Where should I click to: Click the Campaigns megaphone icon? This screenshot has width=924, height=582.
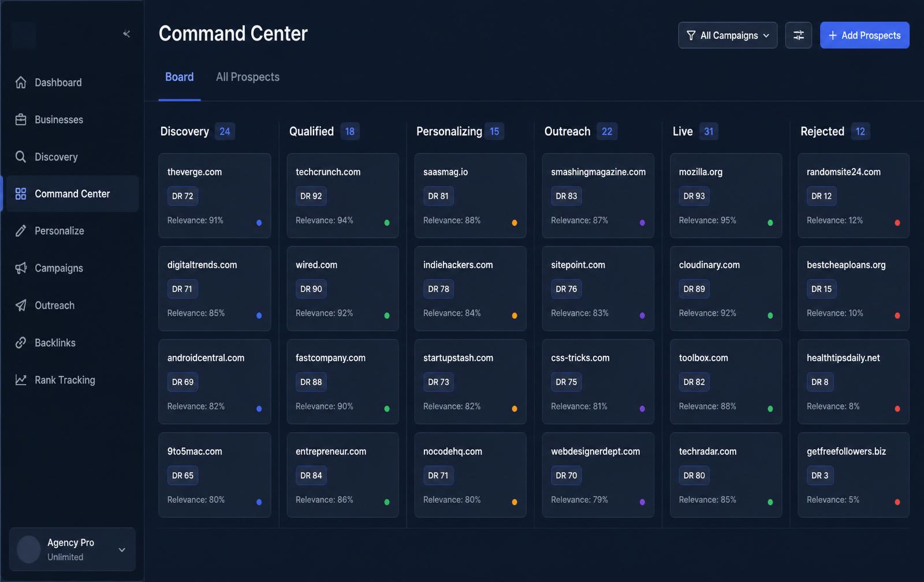(21, 268)
